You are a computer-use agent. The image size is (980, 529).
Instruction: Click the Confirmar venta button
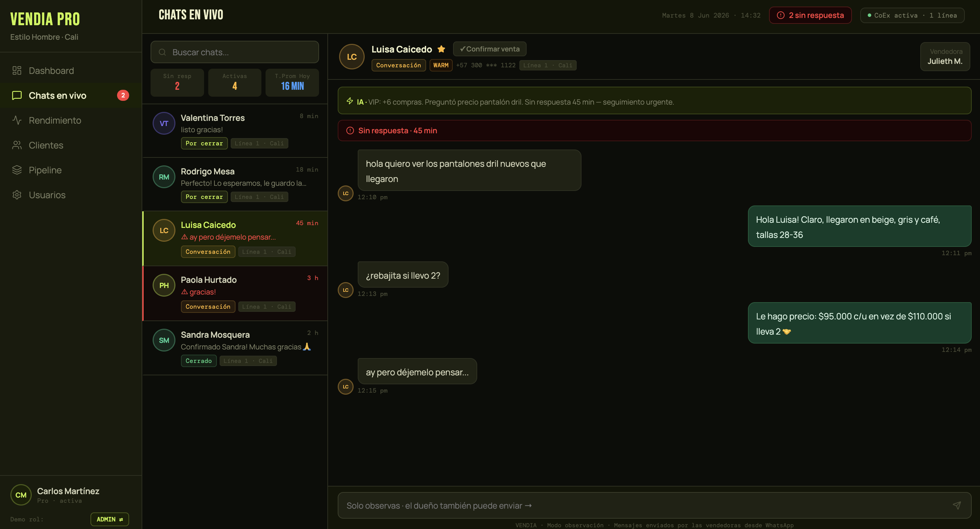coord(490,49)
